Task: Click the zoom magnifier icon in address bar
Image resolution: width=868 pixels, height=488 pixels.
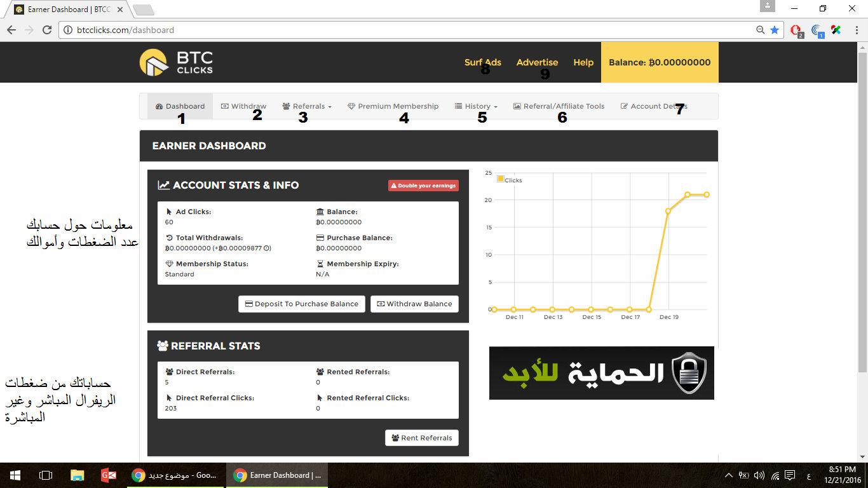Action: pos(761,30)
